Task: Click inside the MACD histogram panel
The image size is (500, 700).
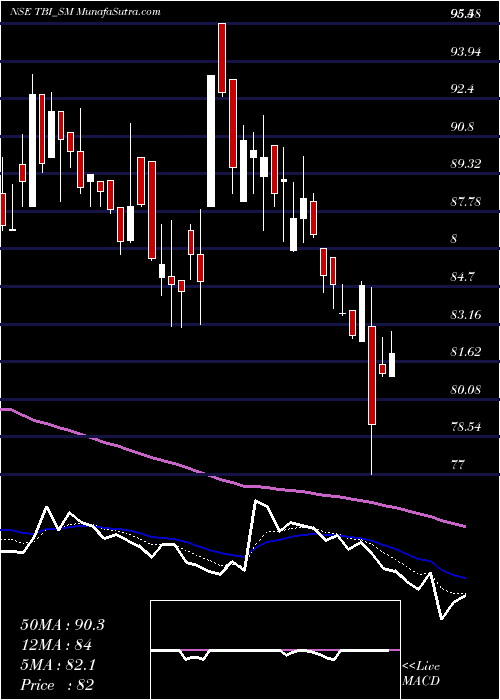Action: pos(275,650)
